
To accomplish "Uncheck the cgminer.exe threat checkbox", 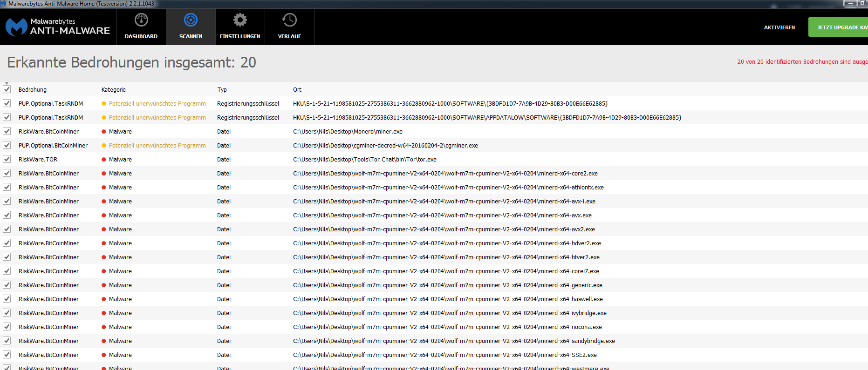I will click(7, 145).
